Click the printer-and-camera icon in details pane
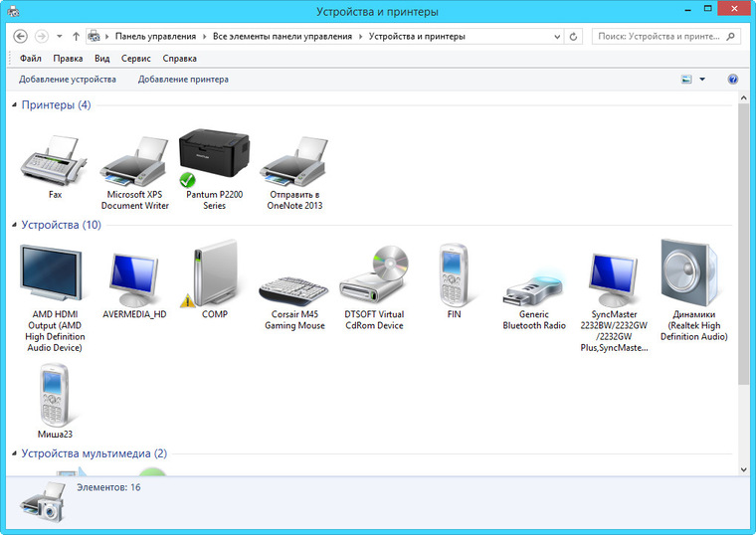 [43, 502]
